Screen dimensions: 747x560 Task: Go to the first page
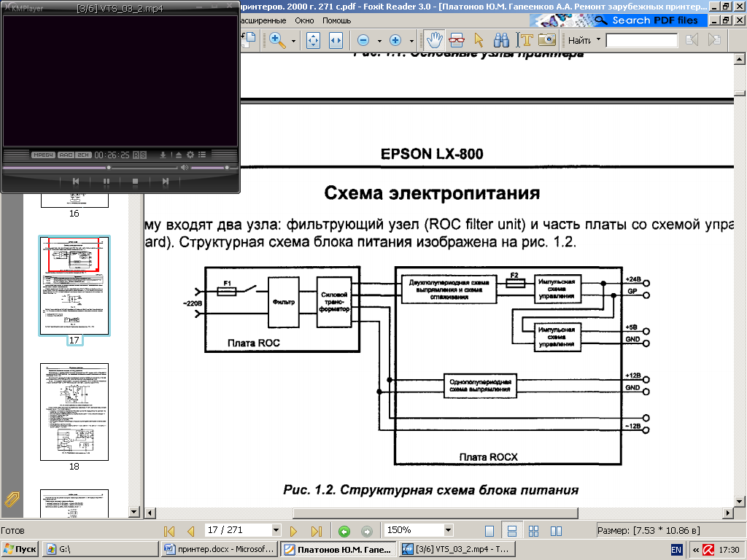169,531
